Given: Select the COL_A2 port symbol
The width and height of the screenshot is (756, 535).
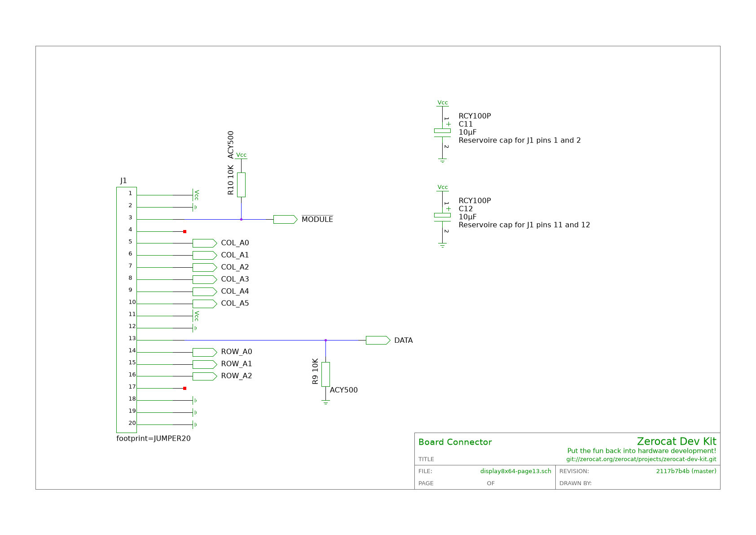Looking at the screenshot, I should (205, 267).
